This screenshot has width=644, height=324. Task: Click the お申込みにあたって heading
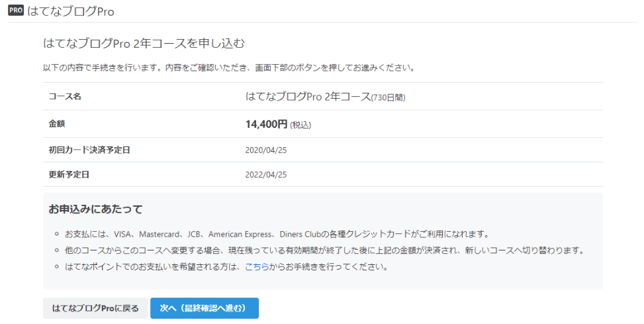[x=95, y=209]
